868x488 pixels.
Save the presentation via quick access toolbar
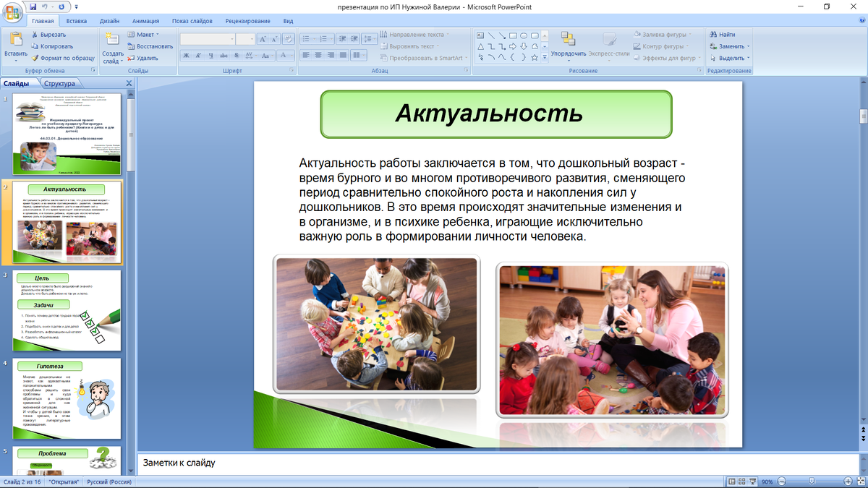pyautogui.click(x=33, y=7)
